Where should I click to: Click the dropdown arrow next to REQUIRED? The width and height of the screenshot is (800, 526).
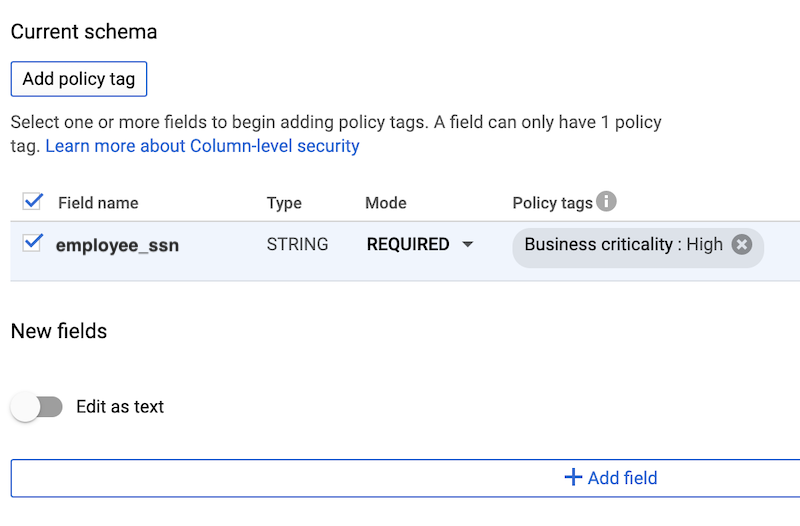467,245
